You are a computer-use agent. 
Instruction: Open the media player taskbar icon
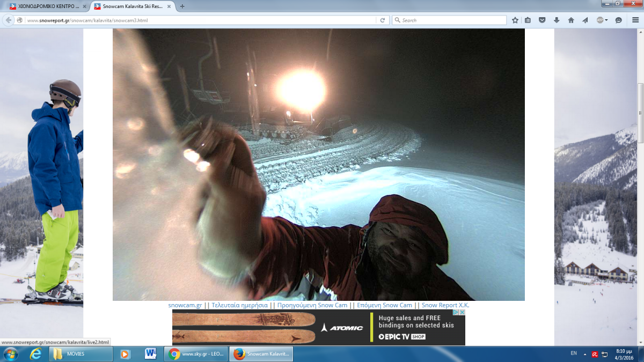125,354
